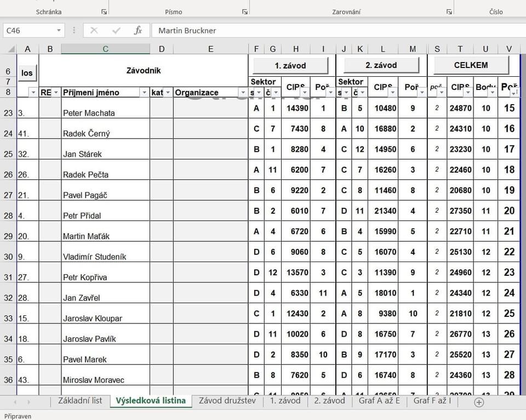Select the total CIPS value 27350
This screenshot has height=420, width=526.
coord(460,211)
